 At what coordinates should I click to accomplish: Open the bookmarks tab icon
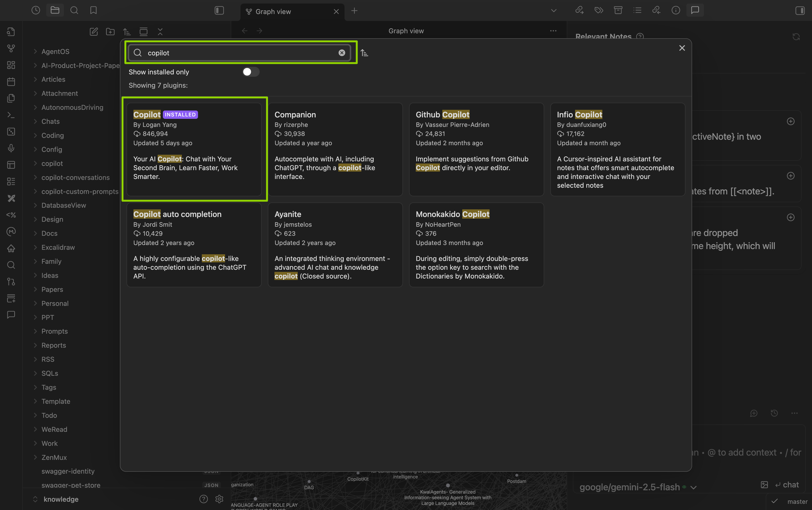coord(93,10)
